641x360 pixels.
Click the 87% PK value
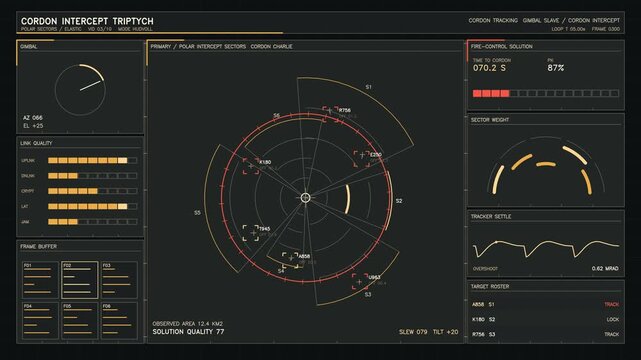tap(556, 68)
